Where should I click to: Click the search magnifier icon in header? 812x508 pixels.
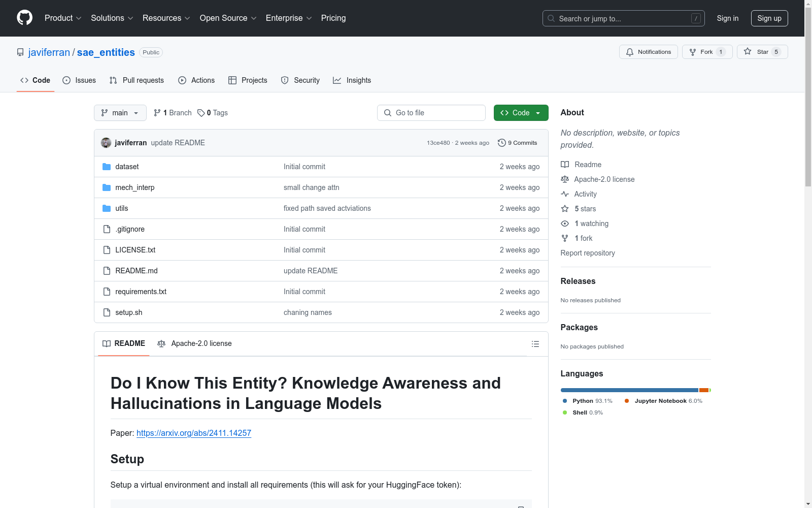[551, 18]
